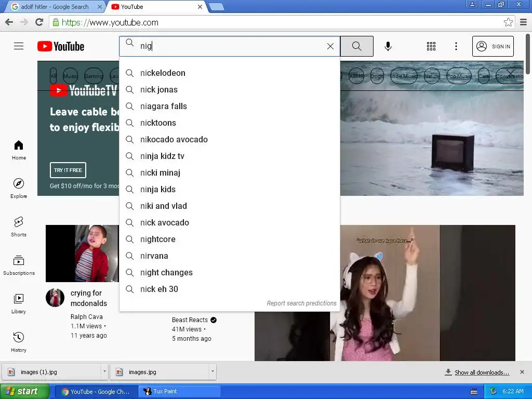Close the YouTube tab

(200, 7)
